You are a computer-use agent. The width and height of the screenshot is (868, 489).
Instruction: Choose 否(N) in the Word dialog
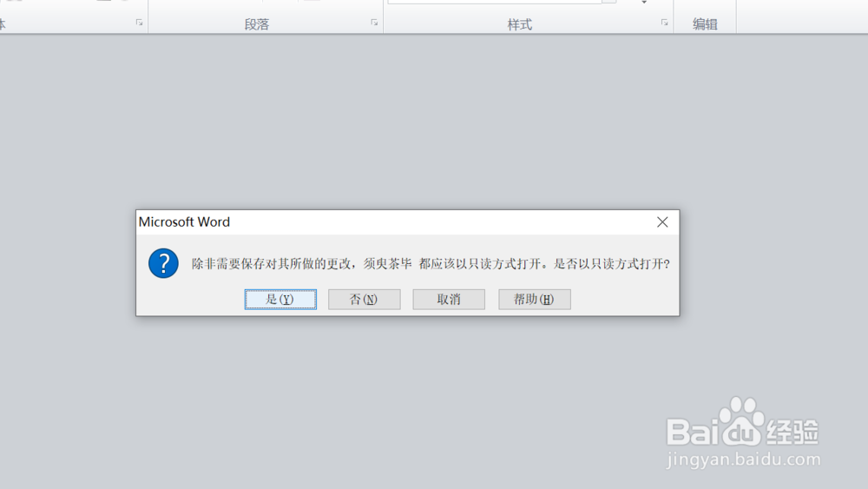pos(365,299)
